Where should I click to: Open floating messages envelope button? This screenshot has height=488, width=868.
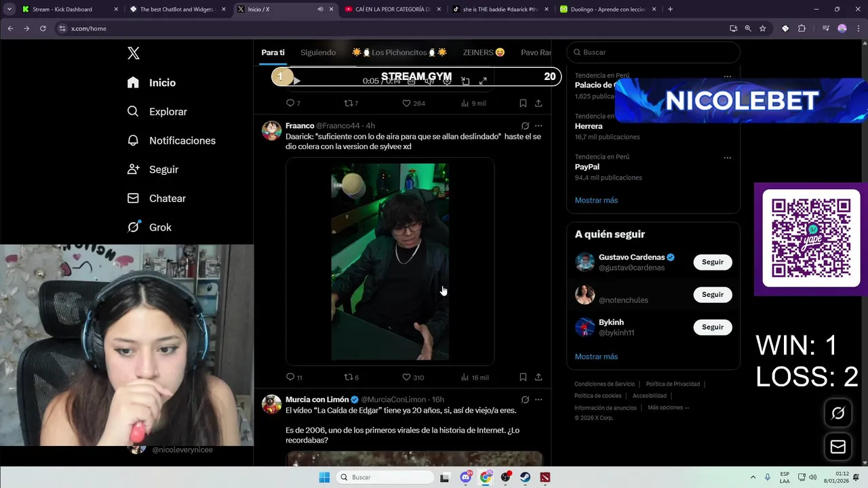(x=838, y=447)
